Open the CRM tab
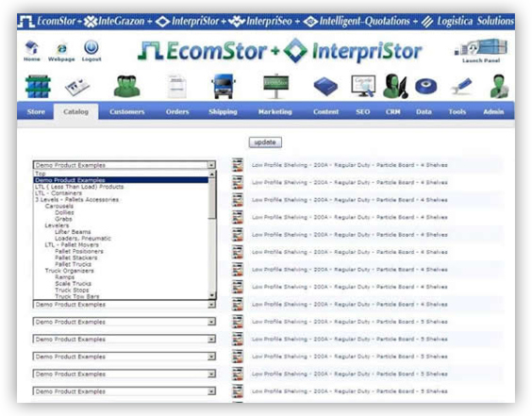 pos(393,111)
